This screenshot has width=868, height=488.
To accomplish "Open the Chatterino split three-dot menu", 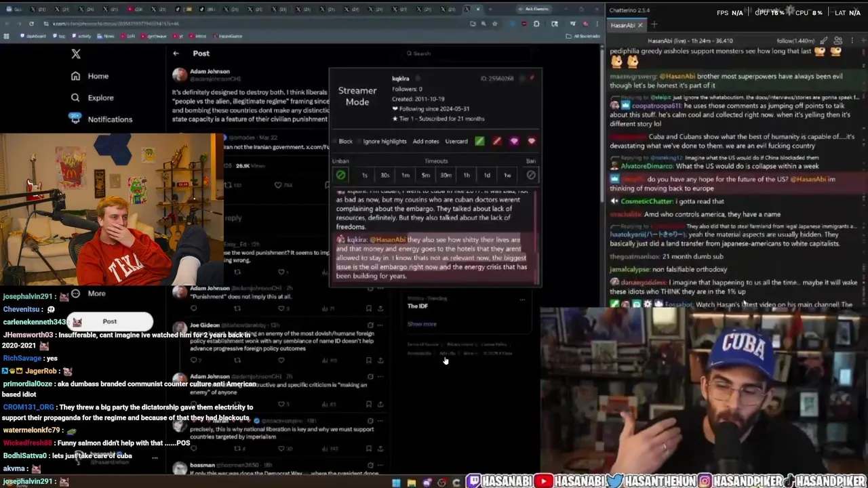I will [851, 41].
